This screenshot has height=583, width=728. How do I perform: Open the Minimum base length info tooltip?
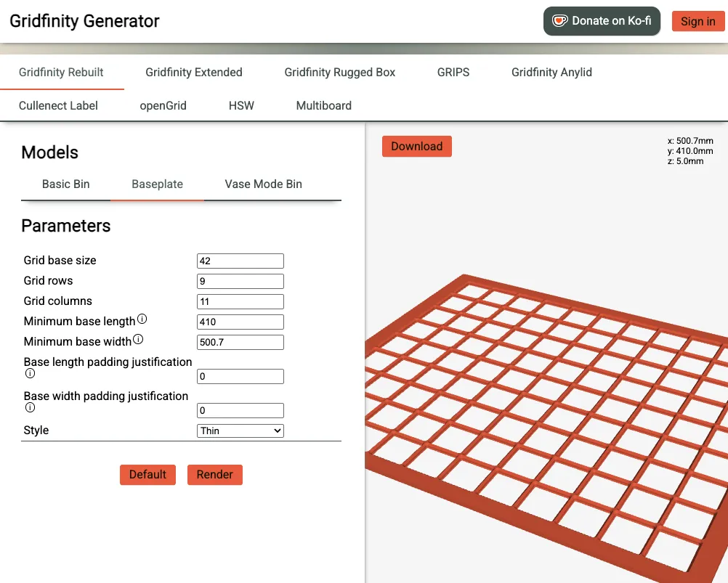[142, 317]
